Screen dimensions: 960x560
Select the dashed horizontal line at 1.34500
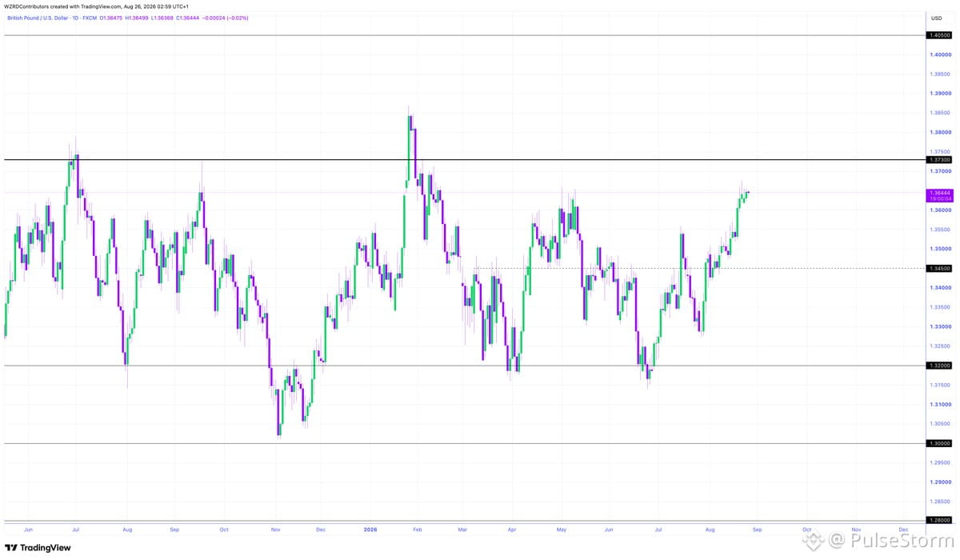699,268
